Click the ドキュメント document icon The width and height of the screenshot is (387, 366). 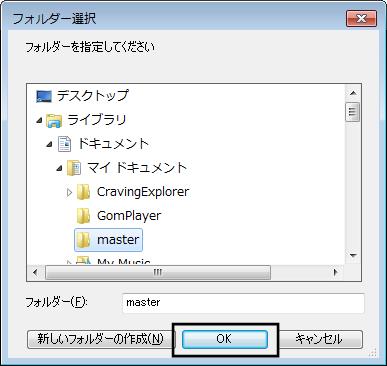[x=64, y=144]
